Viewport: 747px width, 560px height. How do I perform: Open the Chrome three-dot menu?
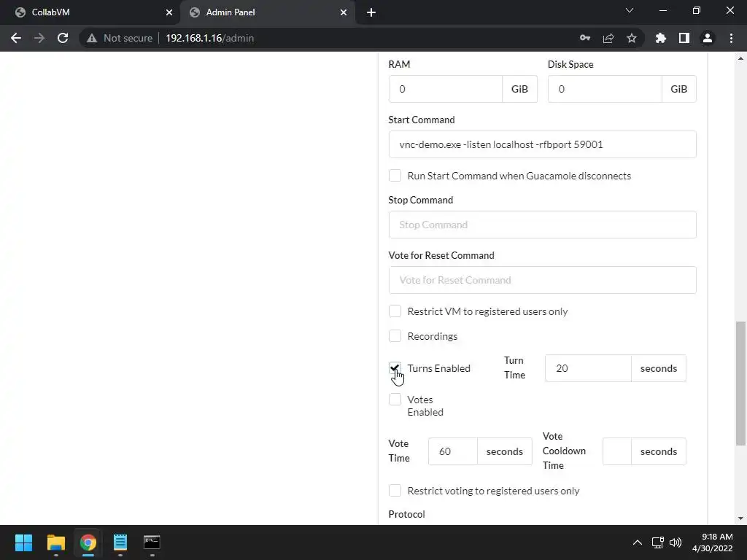(731, 38)
